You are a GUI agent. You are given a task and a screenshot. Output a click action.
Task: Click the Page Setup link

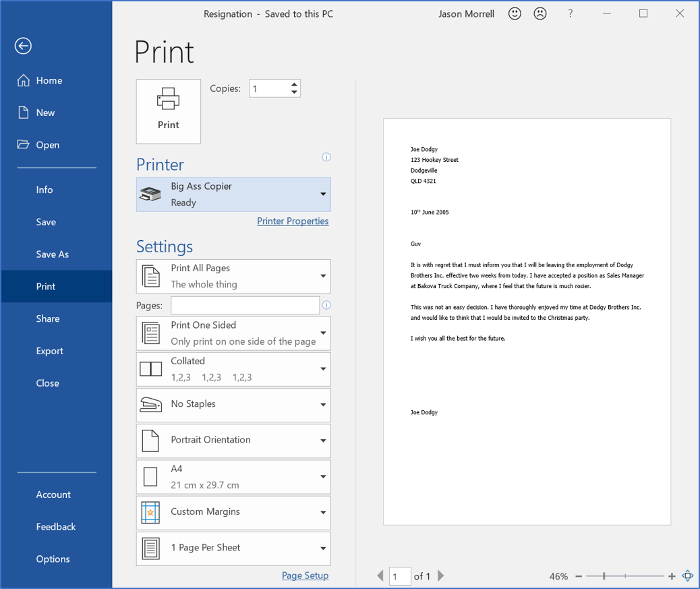(305, 576)
